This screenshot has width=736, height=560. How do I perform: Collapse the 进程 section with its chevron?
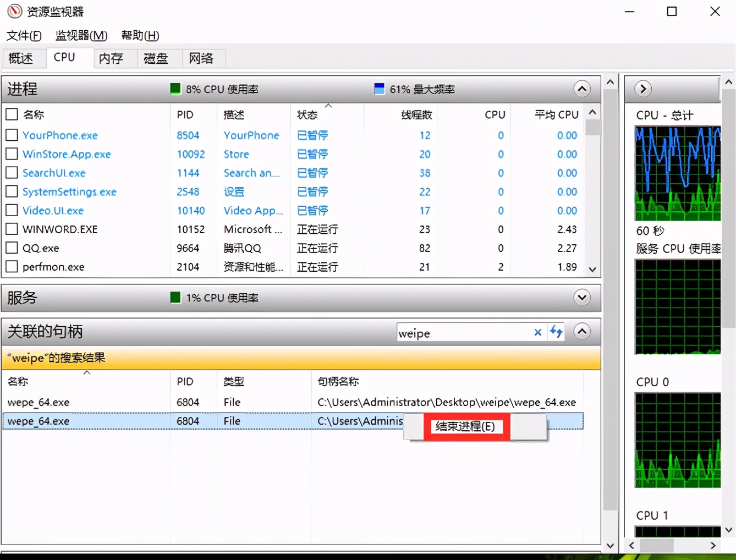pyautogui.click(x=581, y=89)
